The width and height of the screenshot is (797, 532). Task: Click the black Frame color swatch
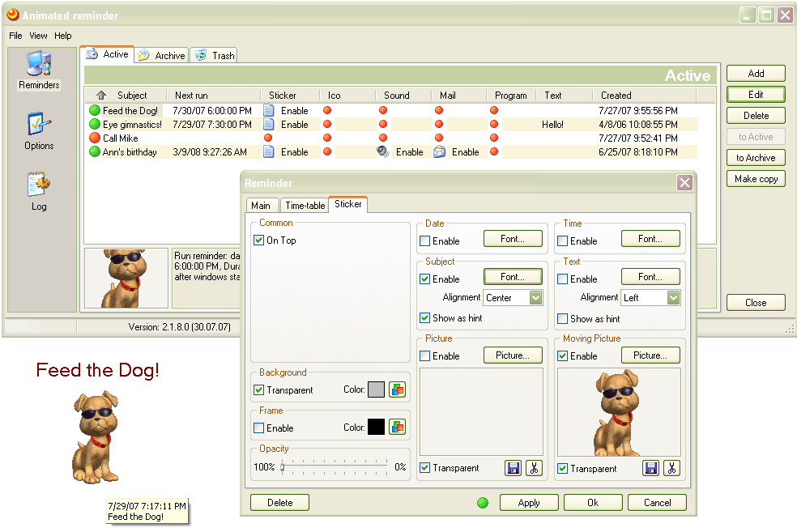pyautogui.click(x=376, y=428)
